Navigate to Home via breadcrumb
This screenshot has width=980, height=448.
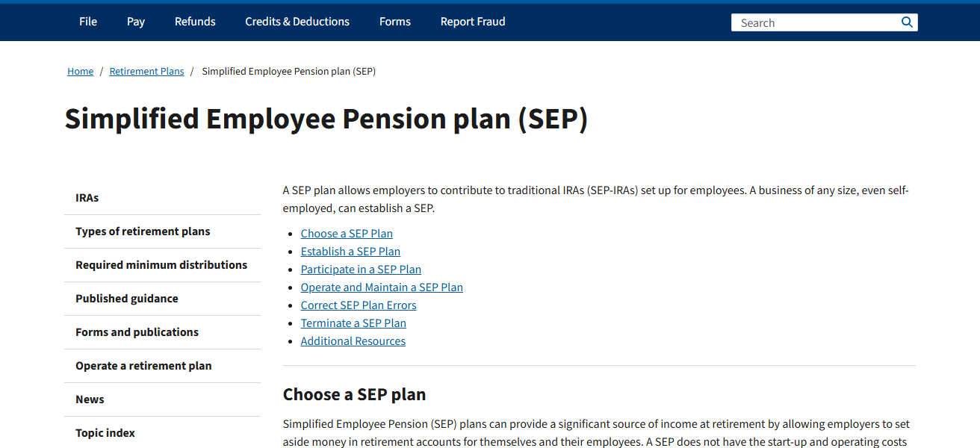[x=80, y=71]
